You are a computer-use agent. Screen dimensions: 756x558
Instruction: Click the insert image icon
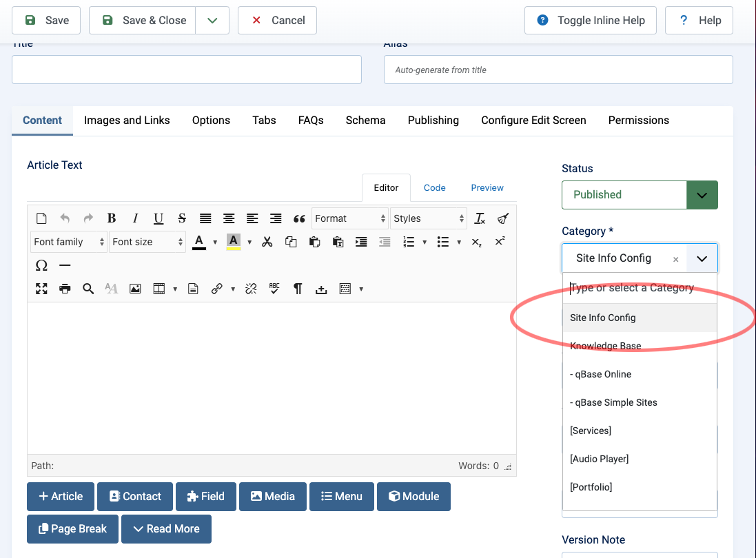(135, 289)
